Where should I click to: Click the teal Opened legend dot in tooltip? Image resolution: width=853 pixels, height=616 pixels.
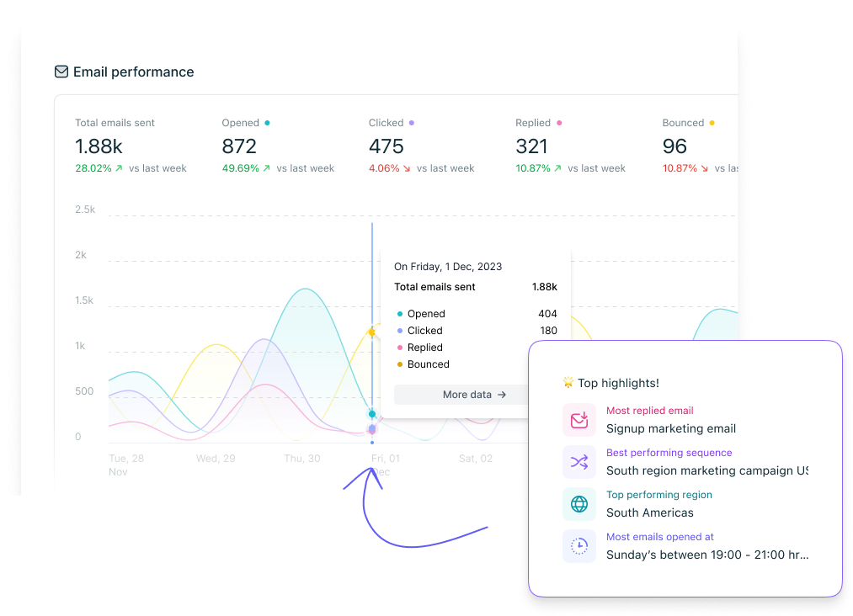(400, 314)
